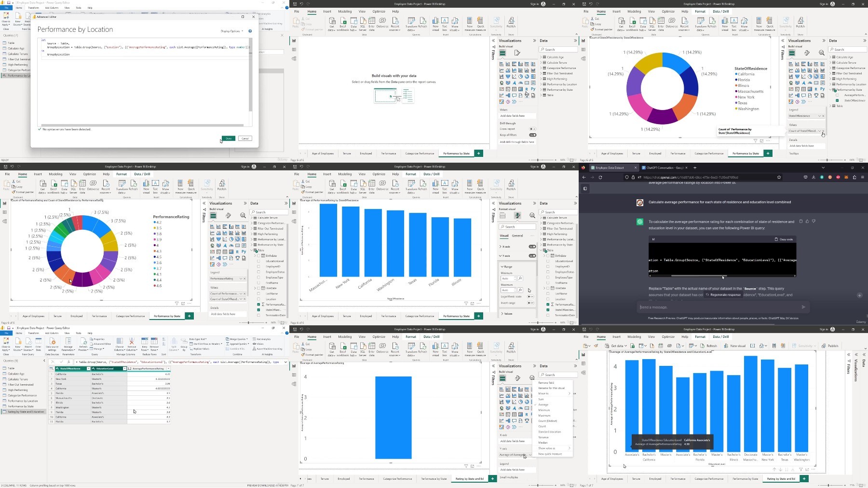Open the Show value as submenu
Viewport: 868px width, 488px height.
tap(554, 448)
